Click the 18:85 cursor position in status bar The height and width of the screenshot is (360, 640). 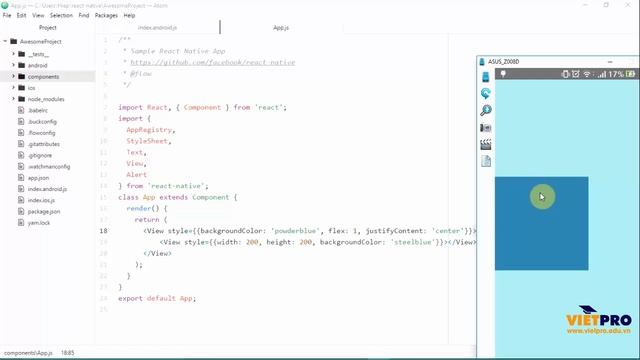tap(68, 353)
